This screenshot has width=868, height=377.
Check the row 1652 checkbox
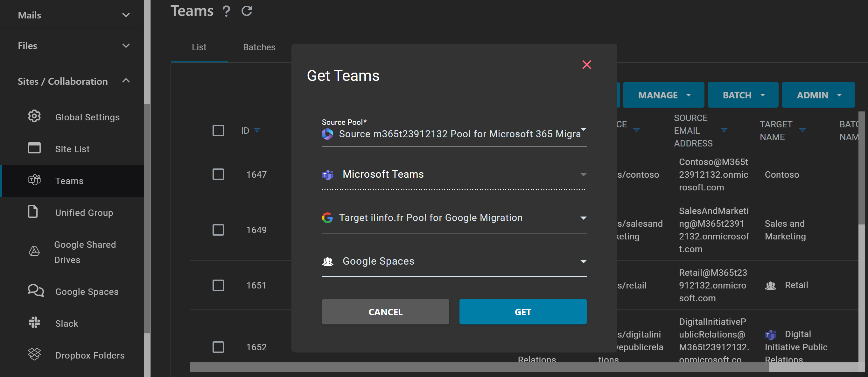(218, 347)
